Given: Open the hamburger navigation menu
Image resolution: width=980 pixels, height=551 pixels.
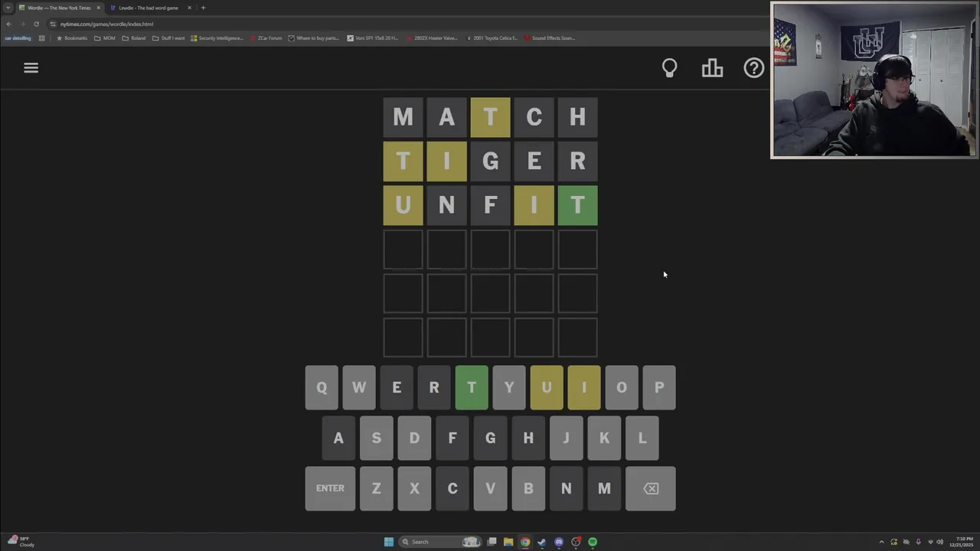Looking at the screenshot, I should pos(31,68).
